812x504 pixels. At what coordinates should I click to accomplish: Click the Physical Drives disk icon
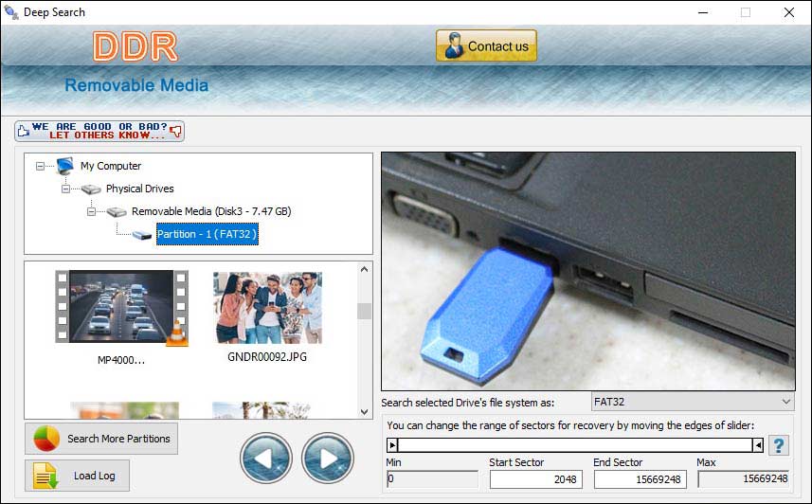point(91,189)
